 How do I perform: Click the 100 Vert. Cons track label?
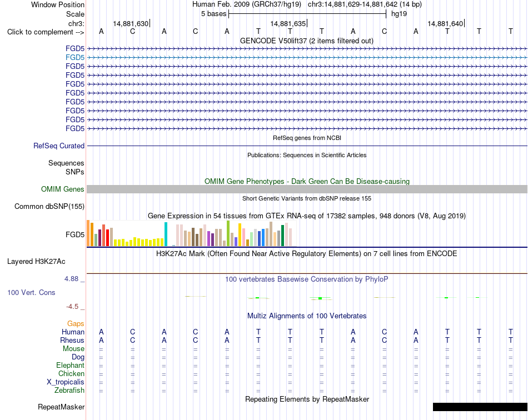[x=31, y=292]
